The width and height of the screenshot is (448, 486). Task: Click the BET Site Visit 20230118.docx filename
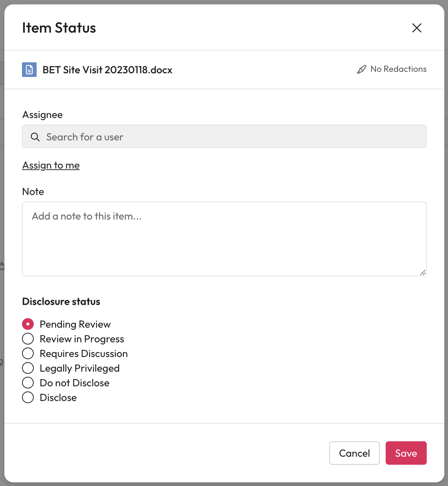[x=107, y=70]
